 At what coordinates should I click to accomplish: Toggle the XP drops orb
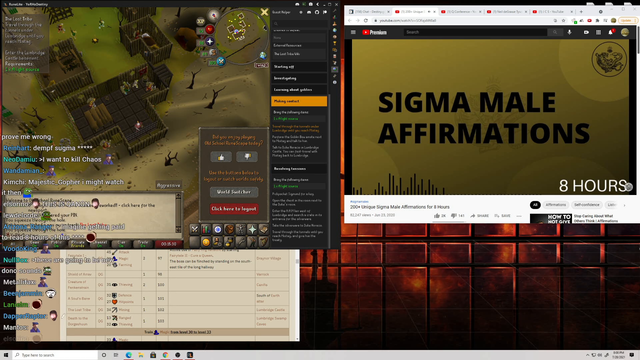point(201,21)
